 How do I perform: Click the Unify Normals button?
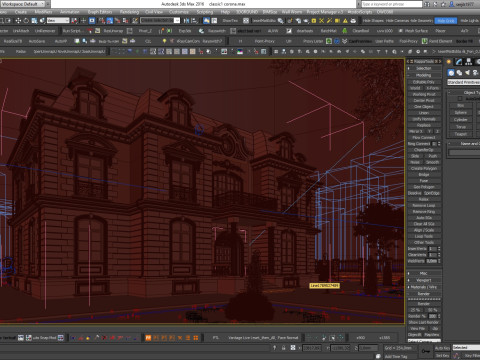point(424,119)
